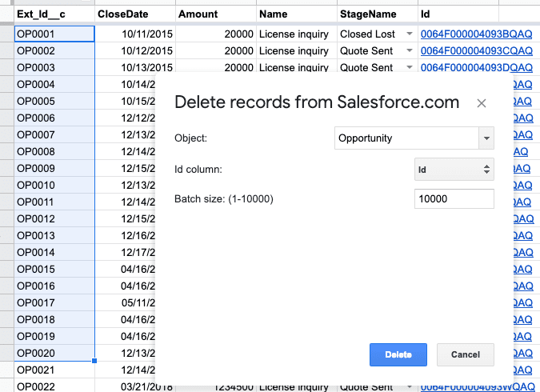Screen dimensions: 540x392
Task: Select cell OP0013
Action: (x=54, y=236)
